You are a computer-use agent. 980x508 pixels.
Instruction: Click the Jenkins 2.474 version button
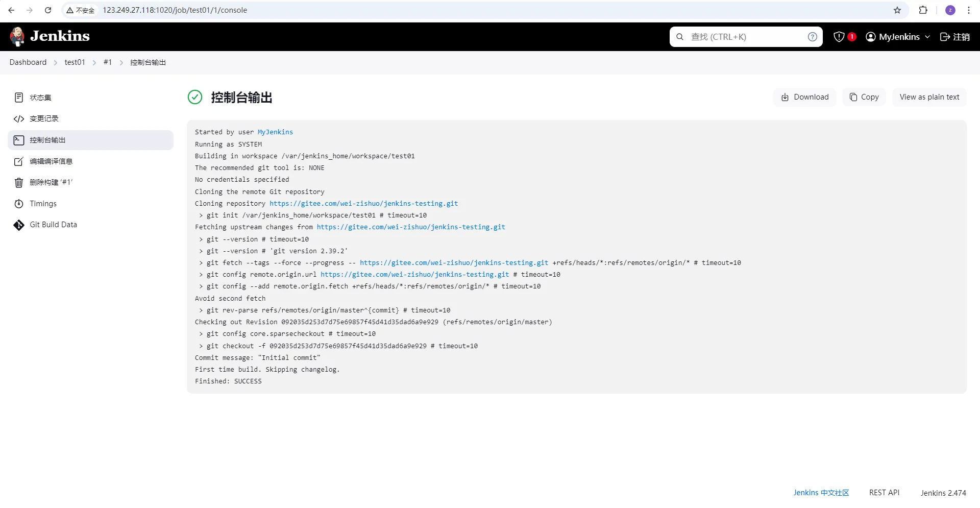pyautogui.click(x=943, y=493)
